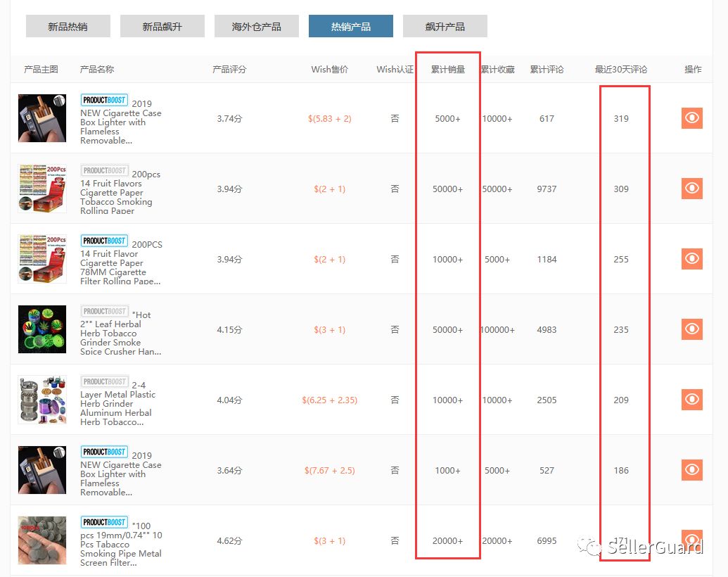Click grey ProductBoost badge on 2-4 Layer grinder row
The image size is (728, 577).
click(x=105, y=381)
